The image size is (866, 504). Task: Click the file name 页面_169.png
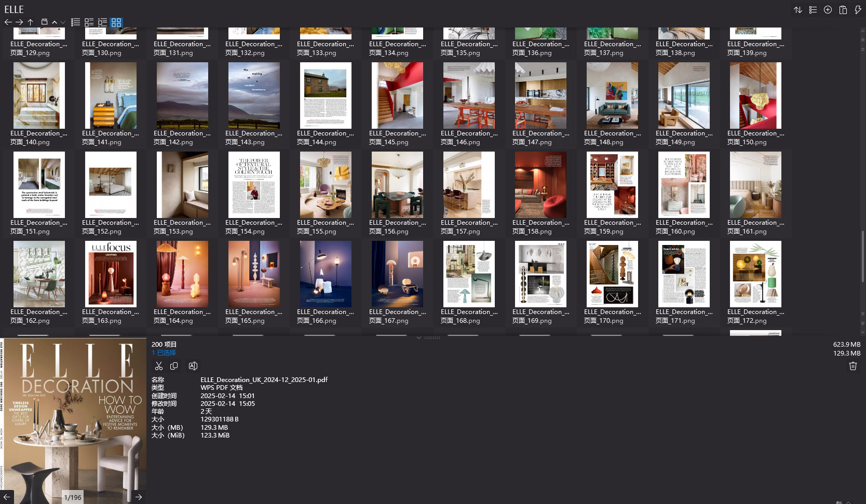click(532, 321)
